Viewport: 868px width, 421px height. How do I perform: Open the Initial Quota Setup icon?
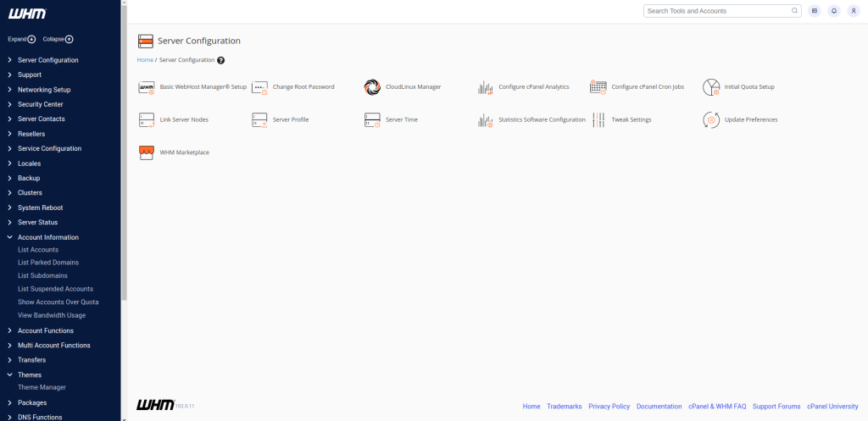pos(711,87)
